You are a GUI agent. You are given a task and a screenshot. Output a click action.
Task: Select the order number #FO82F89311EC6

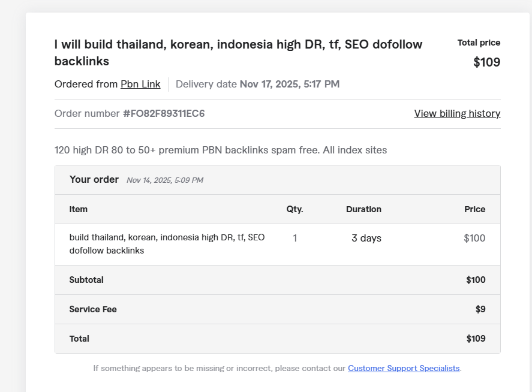(x=164, y=114)
